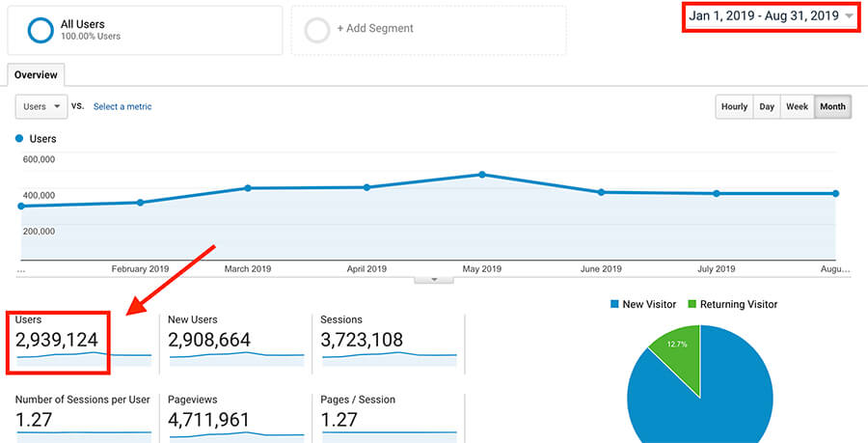Click the New Users sparkline chart
The image size is (868, 443).
[x=237, y=358]
